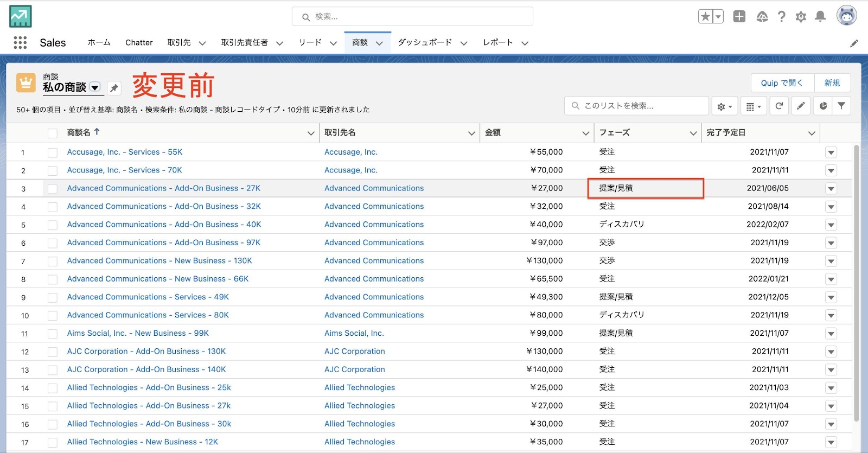The width and height of the screenshot is (868, 453).
Task: Open the notifications bell
Action: (x=820, y=16)
